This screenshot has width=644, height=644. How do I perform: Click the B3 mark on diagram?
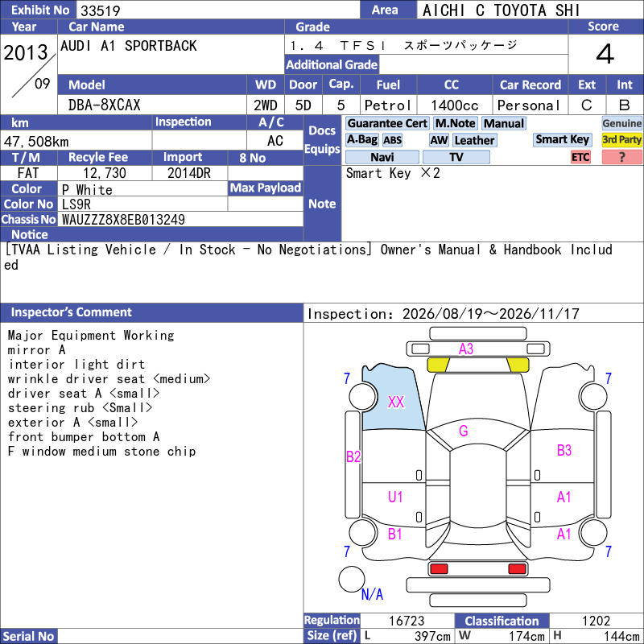564,450
